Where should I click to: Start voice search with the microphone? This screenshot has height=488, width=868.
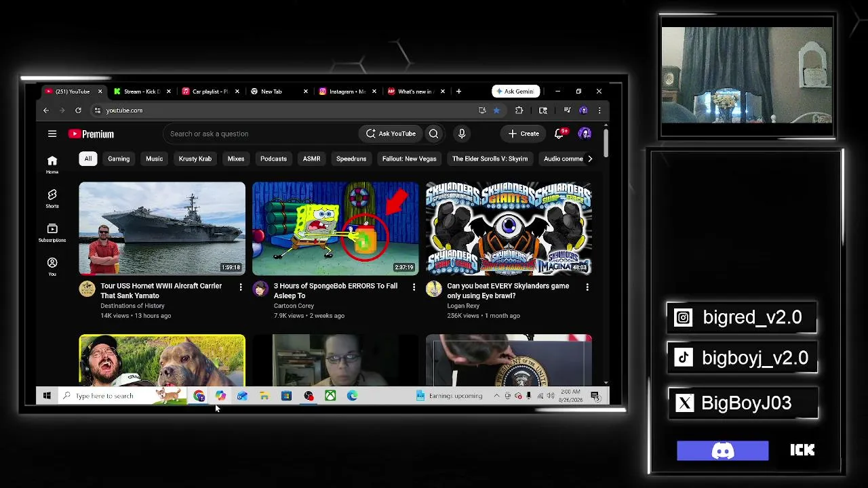point(462,134)
